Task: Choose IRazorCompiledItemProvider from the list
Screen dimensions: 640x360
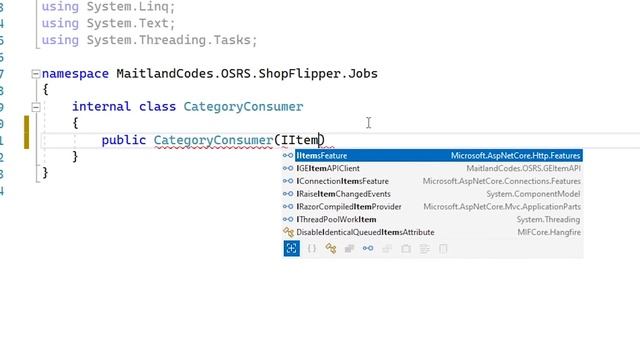Action: [432, 207]
